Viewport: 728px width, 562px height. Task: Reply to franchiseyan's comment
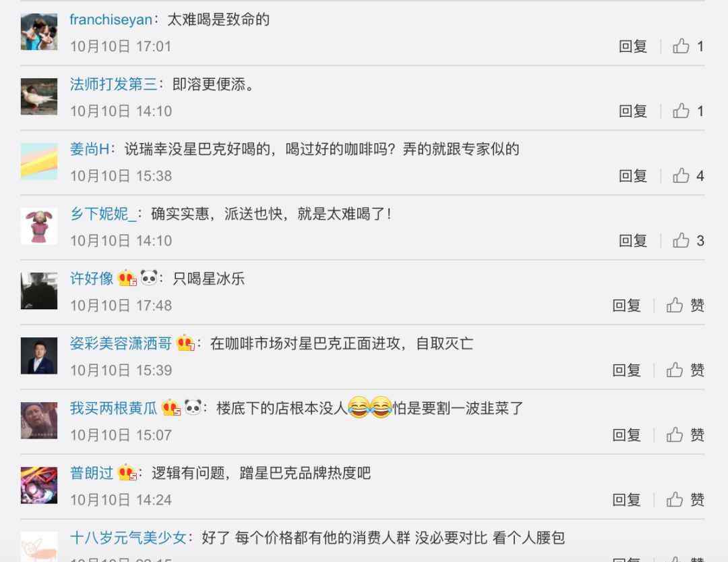(632, 46)
